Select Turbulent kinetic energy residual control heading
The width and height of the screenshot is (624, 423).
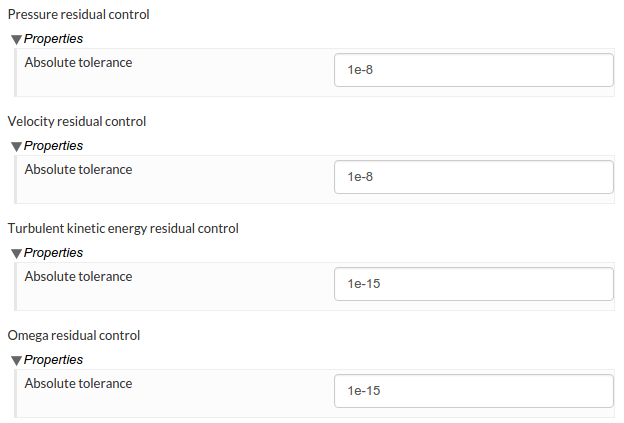tap(123, 229)
